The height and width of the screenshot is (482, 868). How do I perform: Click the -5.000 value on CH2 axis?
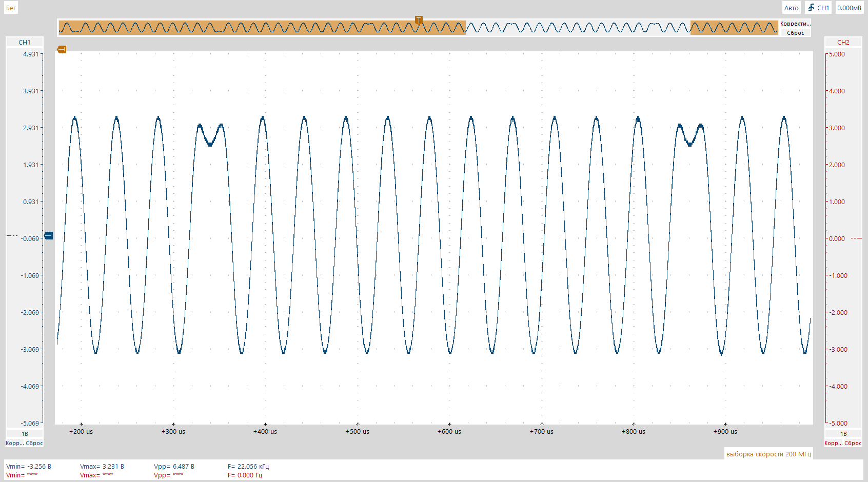coord(838,423)
